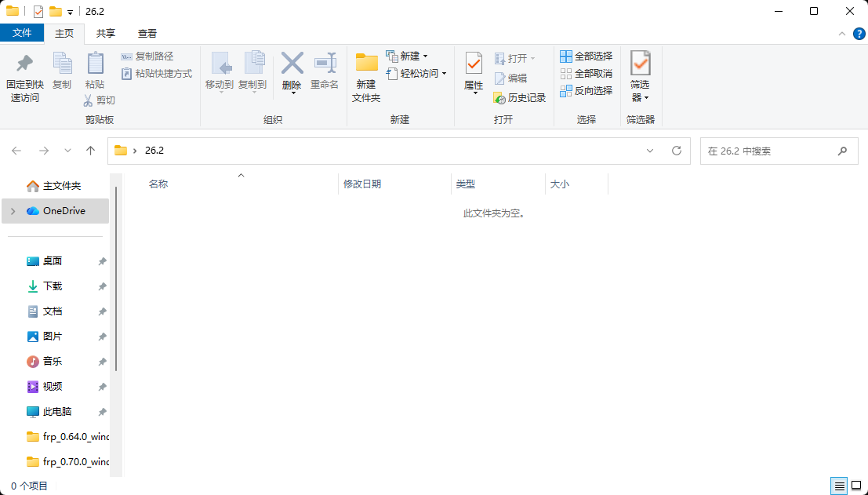This screenshot has height=495, width=868.
Task: Open the Easy access dropdown
Action: (416, 74)
